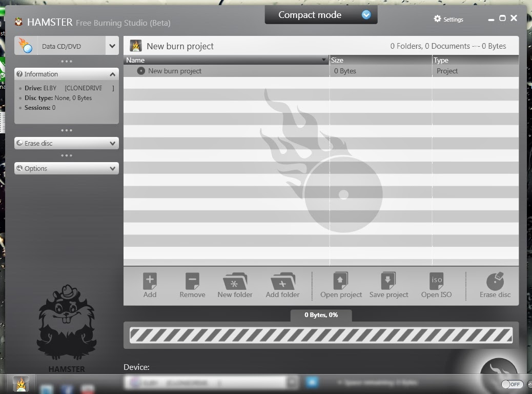Click the 'Project' type cell
Screen dimensions: 532x394
click(447, 71)
